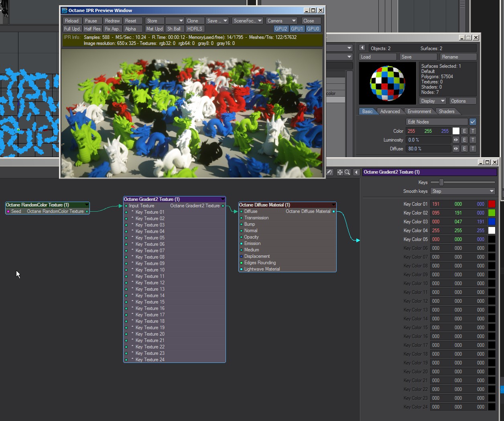Toggle the Fix Asp. option
Image resolution: width=504 pixels, height=421 pixels.
point(112,29)
